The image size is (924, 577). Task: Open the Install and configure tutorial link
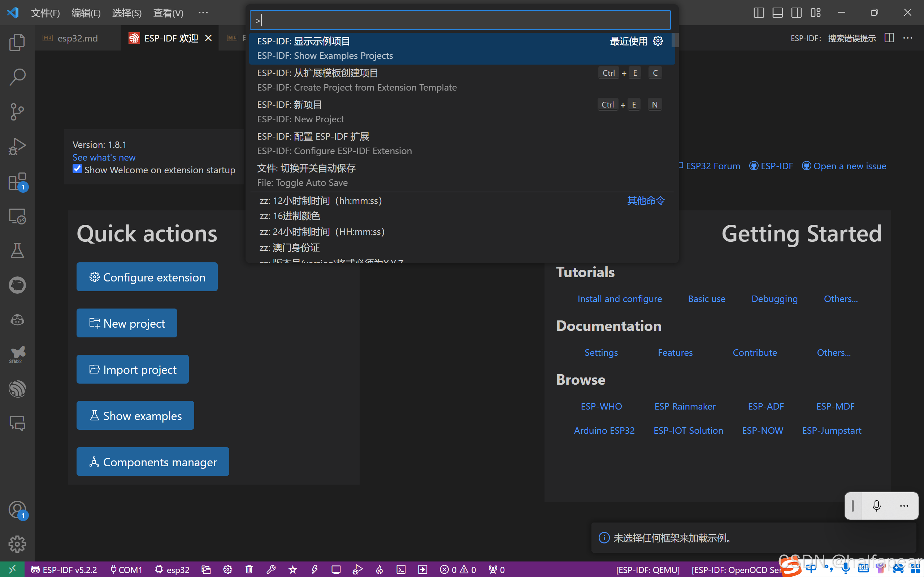click(619, 299)
